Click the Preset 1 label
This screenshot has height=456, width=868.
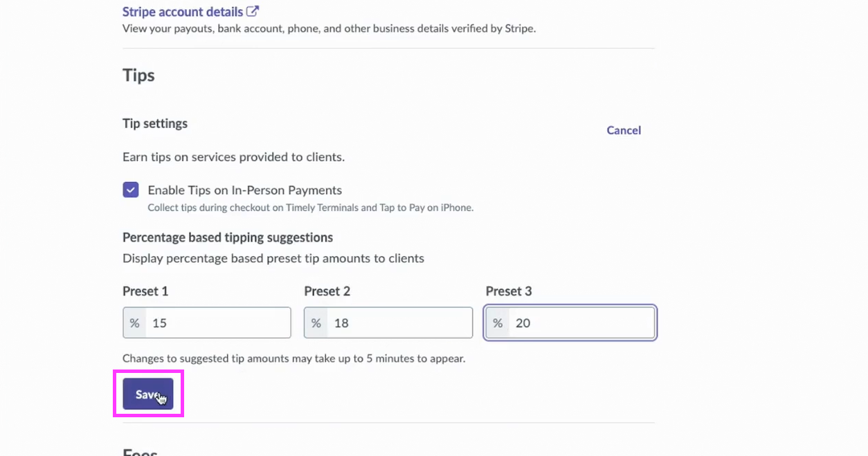coord(145,291)
